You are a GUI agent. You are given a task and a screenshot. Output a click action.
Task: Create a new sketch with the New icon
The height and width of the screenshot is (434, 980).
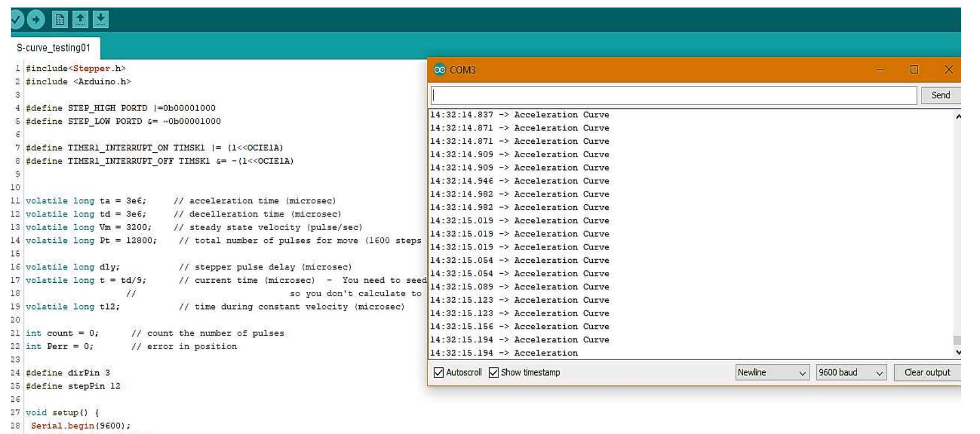60,20
